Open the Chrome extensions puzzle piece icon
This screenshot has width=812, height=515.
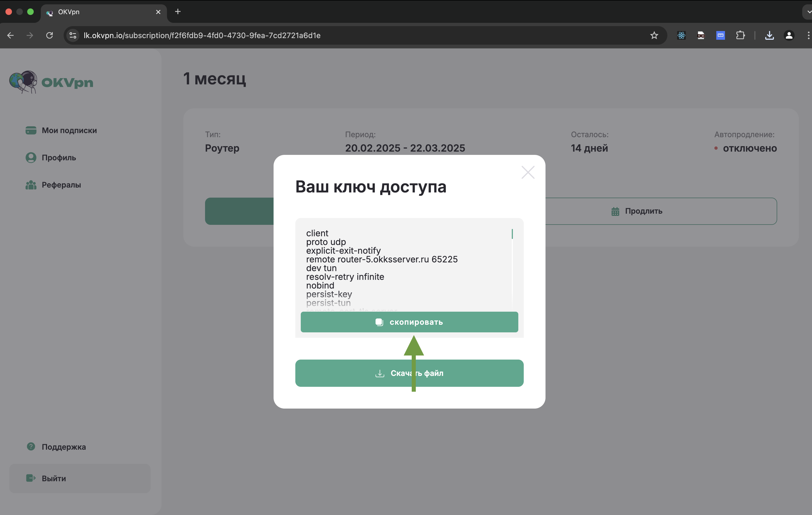click(740, 35)
